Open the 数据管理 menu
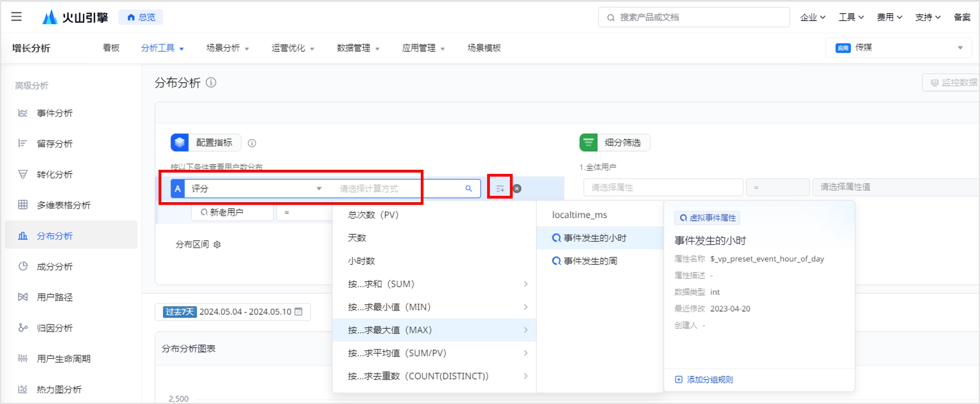 pos(358,48)
